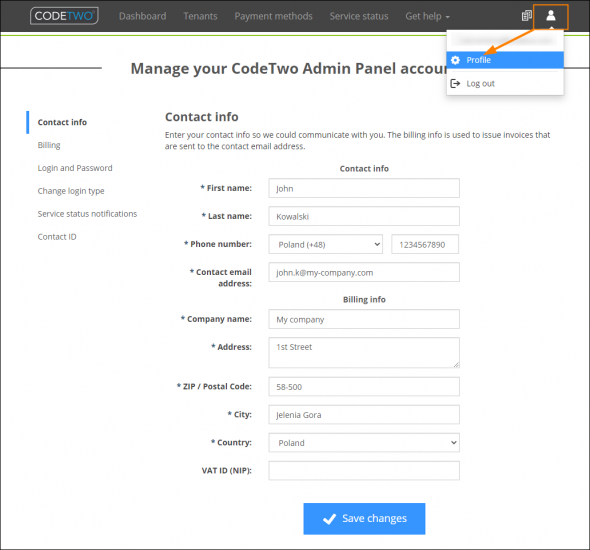The height and width of the screenshot is (550, 590).
Task: Open Service status notifications section
Action: click(x=87, y=214)
